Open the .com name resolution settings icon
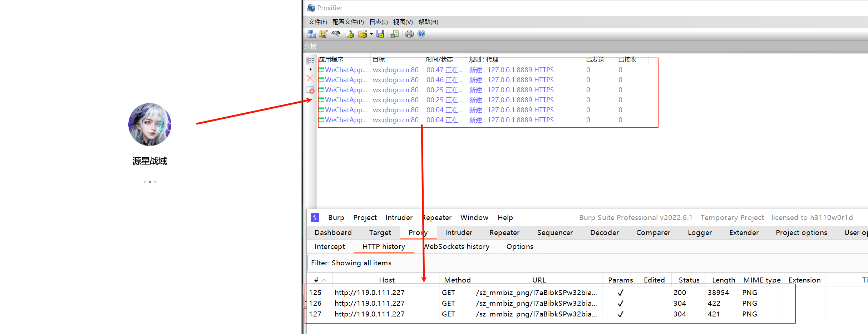 [x=335, y=34]
